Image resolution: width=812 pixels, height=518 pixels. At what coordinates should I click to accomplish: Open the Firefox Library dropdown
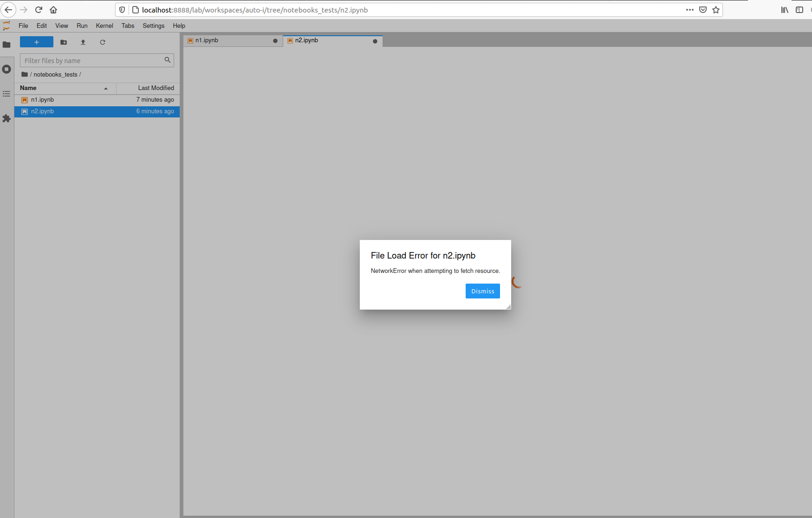785,9
